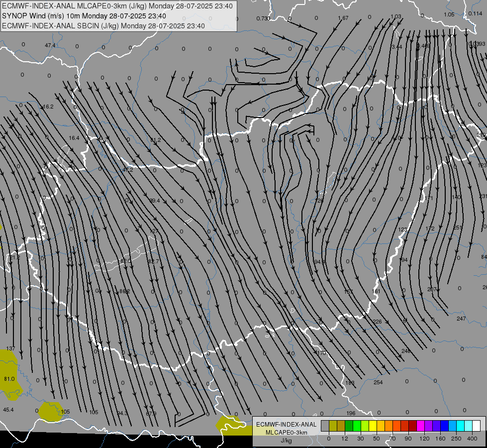
Task: Click the map value 1.03
Action: click(395, 16)
